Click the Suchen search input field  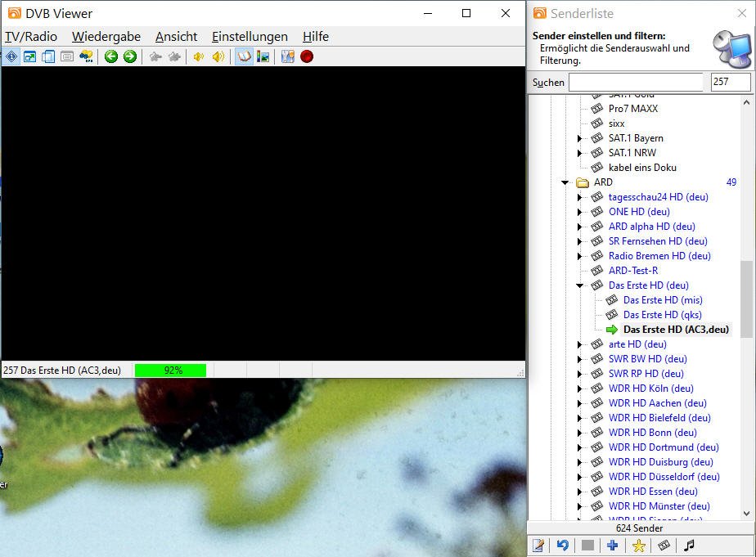click(636, 83)
